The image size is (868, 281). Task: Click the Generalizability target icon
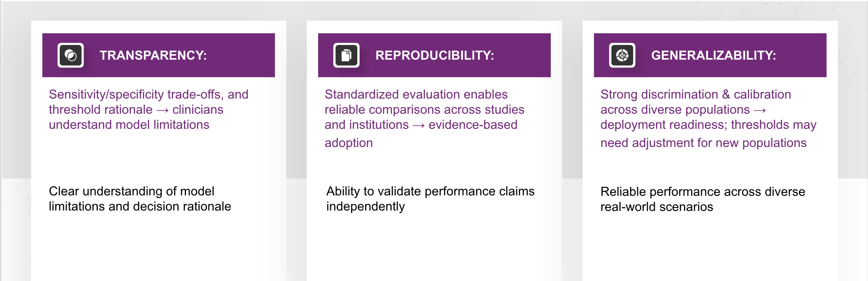[622, 55]
